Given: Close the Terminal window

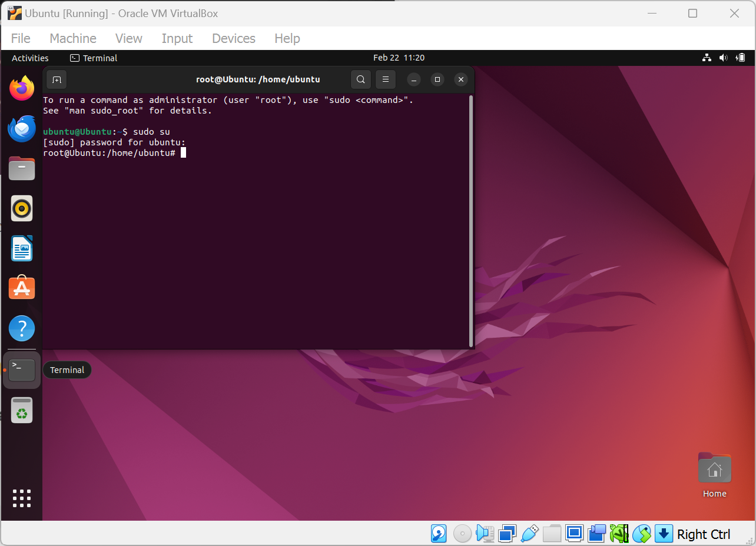Looking at the screenshot, I should coord(461,79).
